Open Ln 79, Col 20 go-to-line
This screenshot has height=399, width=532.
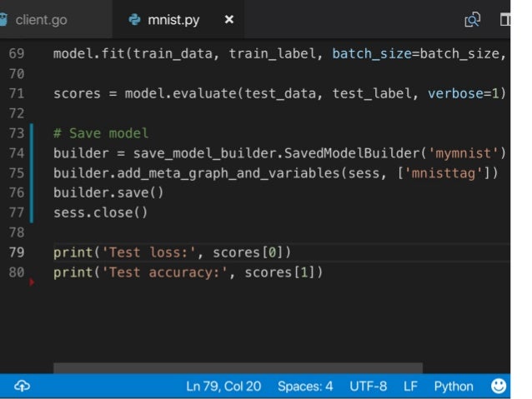click(223, 387)
